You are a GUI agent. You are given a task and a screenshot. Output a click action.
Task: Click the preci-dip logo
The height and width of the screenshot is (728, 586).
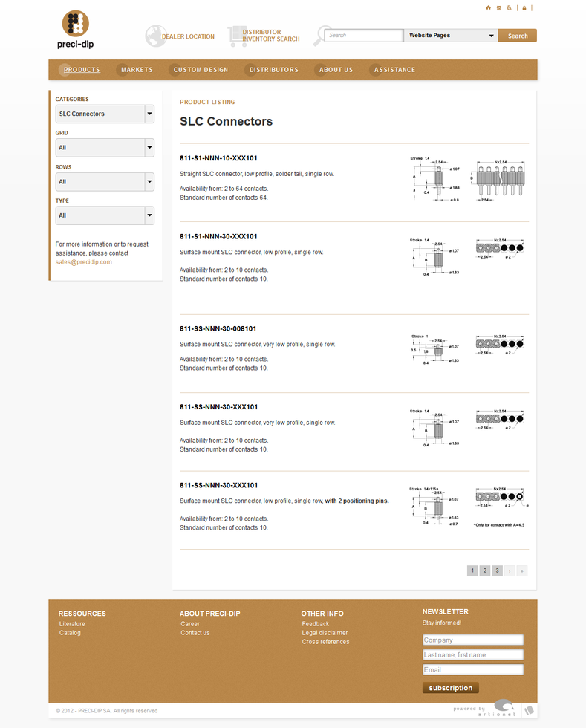76,29
